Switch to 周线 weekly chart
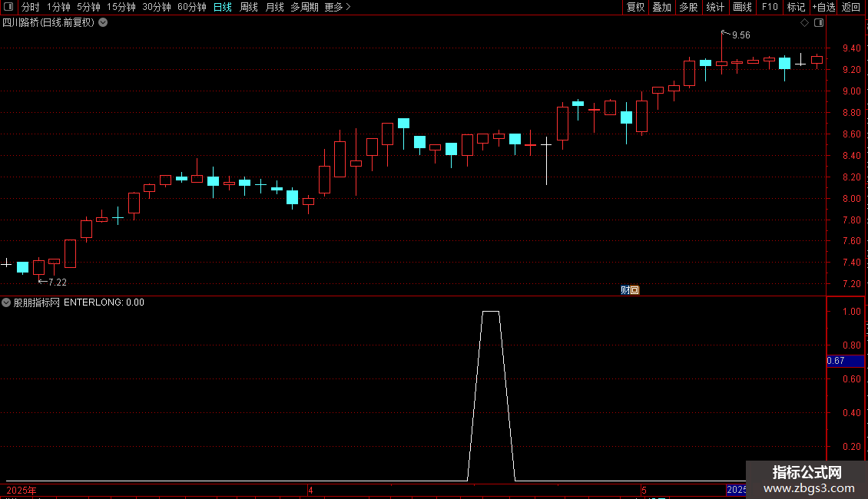This screenshot has height=499, width=868. tap(249, 7)
